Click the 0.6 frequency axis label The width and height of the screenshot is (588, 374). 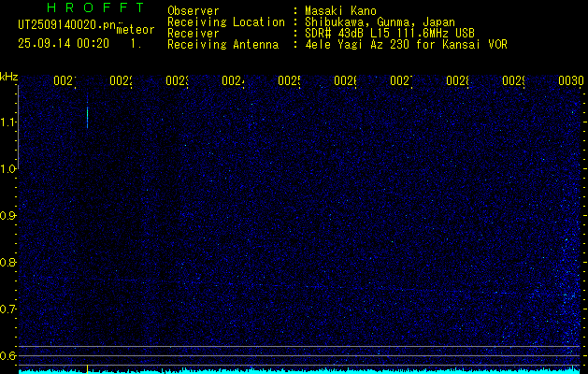pos(7,355)
